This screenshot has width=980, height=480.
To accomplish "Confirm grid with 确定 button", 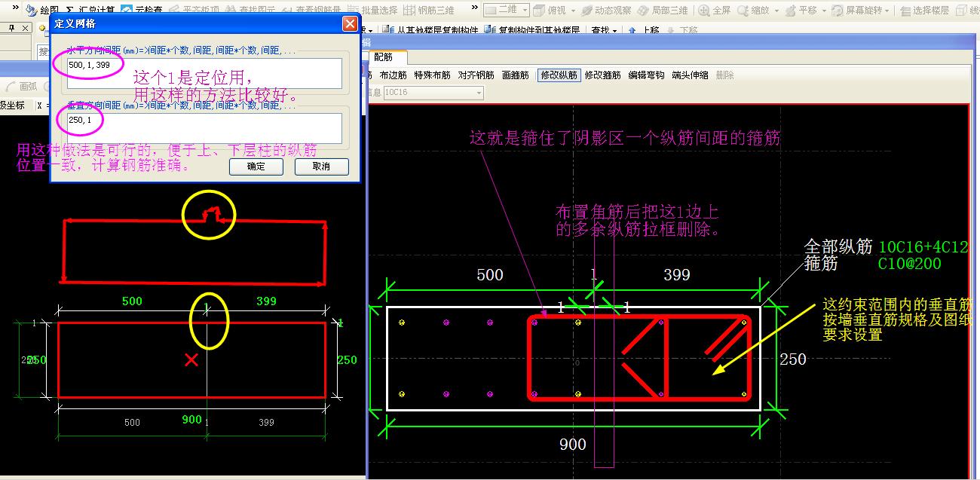I will (x=256, y=167).
